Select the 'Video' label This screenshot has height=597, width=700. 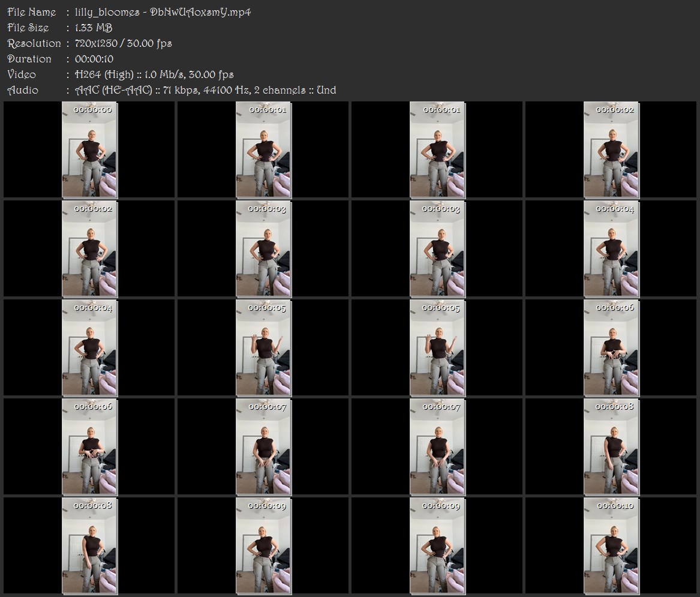click(22, 74)
